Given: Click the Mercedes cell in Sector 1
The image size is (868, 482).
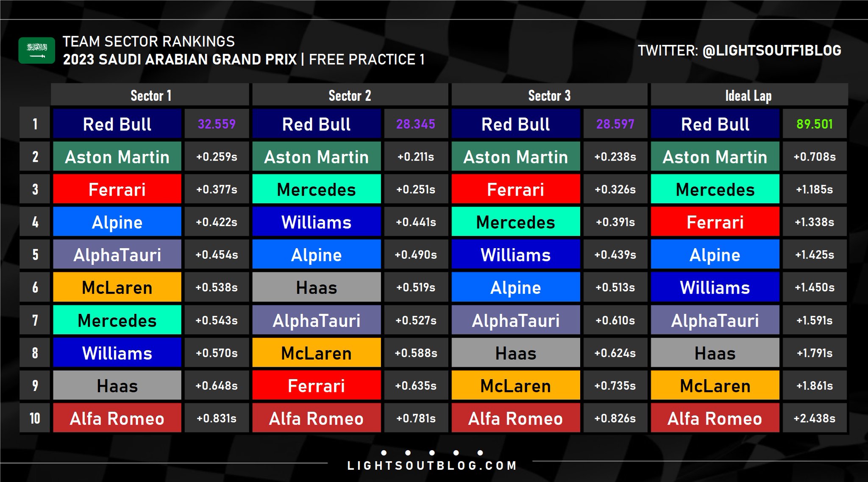Looking at the screenshot, I should click(117, 320).
